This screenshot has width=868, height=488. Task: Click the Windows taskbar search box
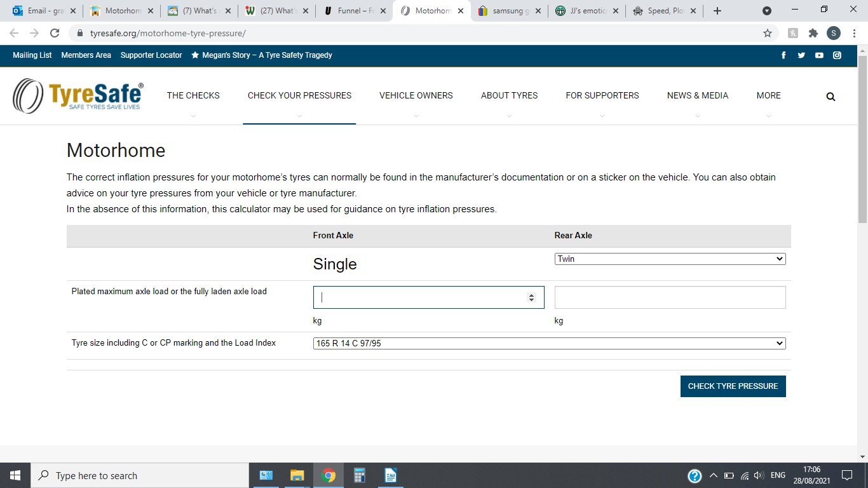pos(139,475)
